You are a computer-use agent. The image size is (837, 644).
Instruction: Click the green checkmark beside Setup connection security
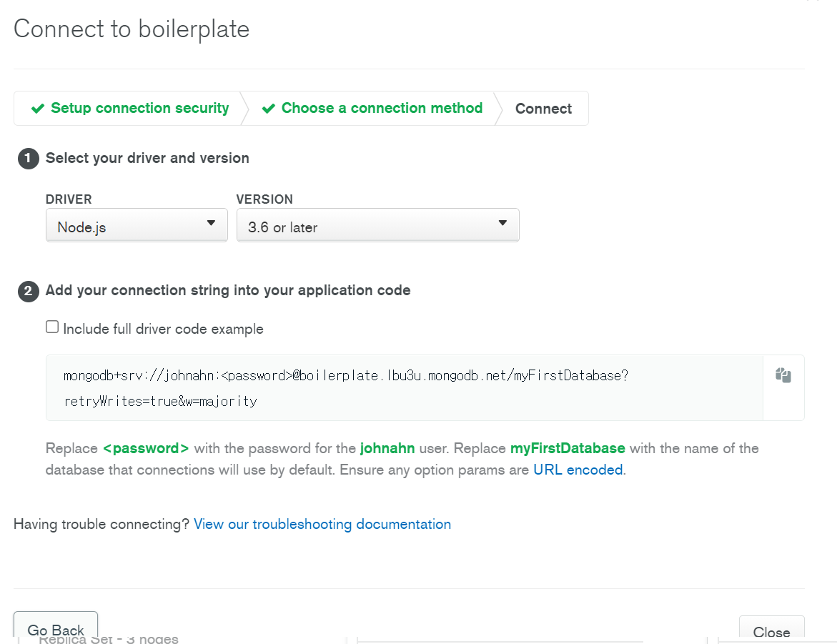[38, 109]
